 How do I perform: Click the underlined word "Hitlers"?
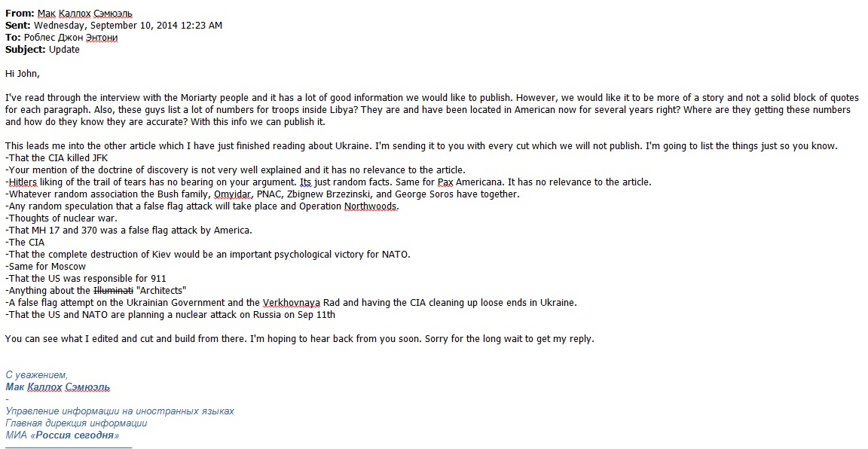(23, 182)
